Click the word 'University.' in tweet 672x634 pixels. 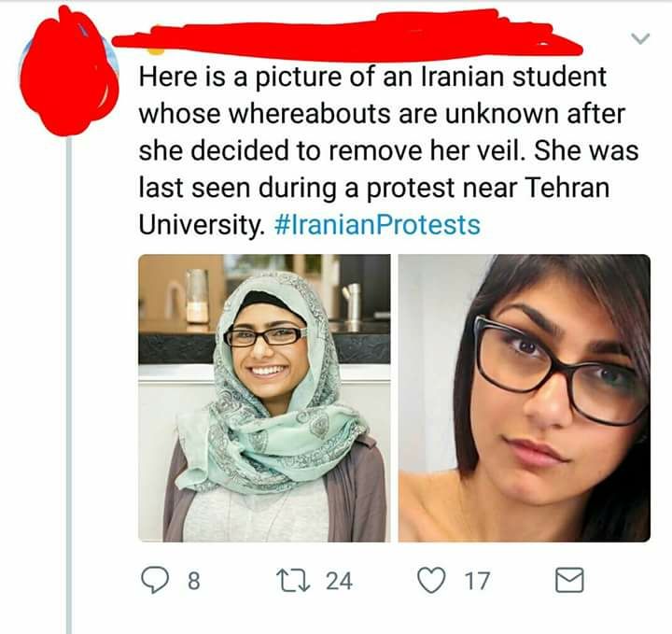tap(202, 225)
